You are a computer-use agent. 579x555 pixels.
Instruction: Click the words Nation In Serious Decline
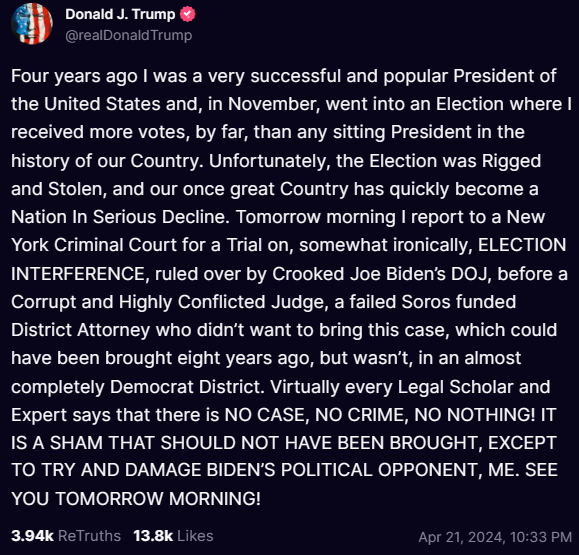(120, 217)
